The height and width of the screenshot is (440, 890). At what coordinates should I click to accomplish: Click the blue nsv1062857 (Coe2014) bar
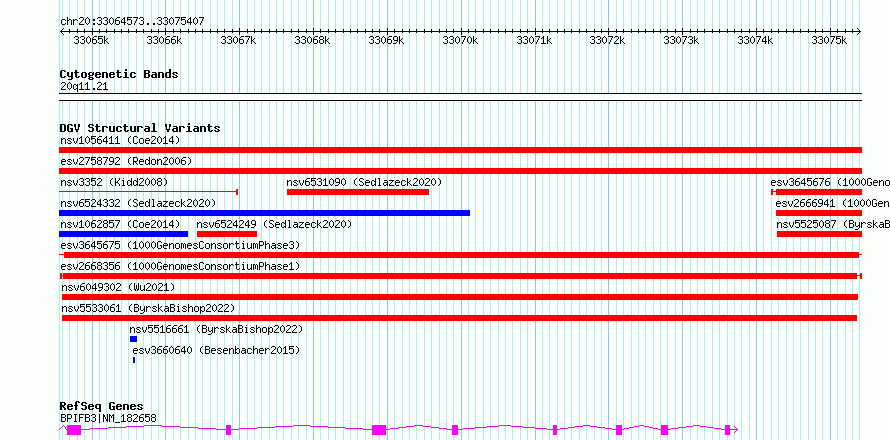coord(123,234)
